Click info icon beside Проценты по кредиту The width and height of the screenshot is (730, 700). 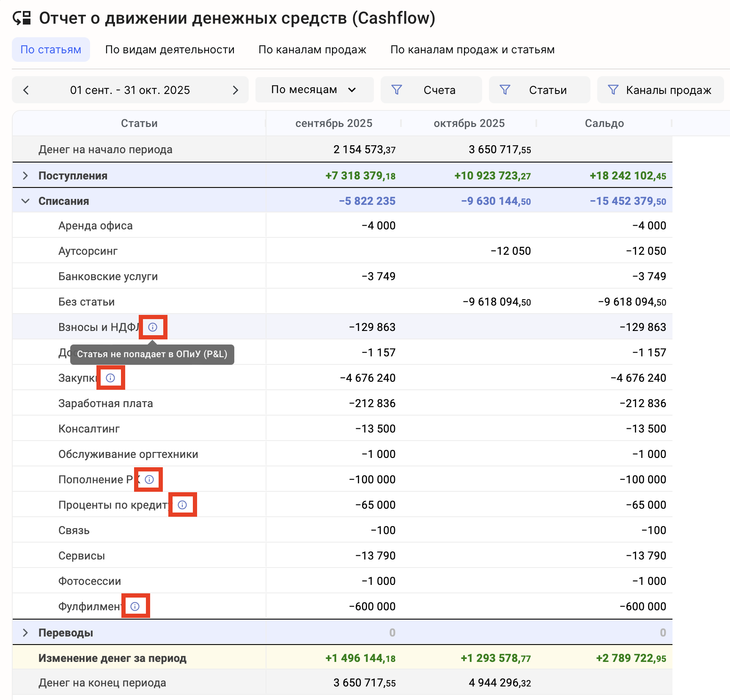pos(182,505)
